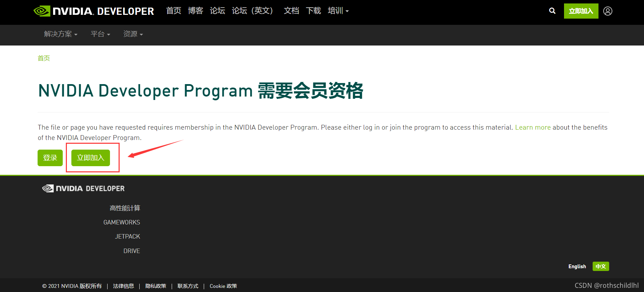Open 下载 in top navigation
This screenshot has width=644, height=292.
coord(313,11)
